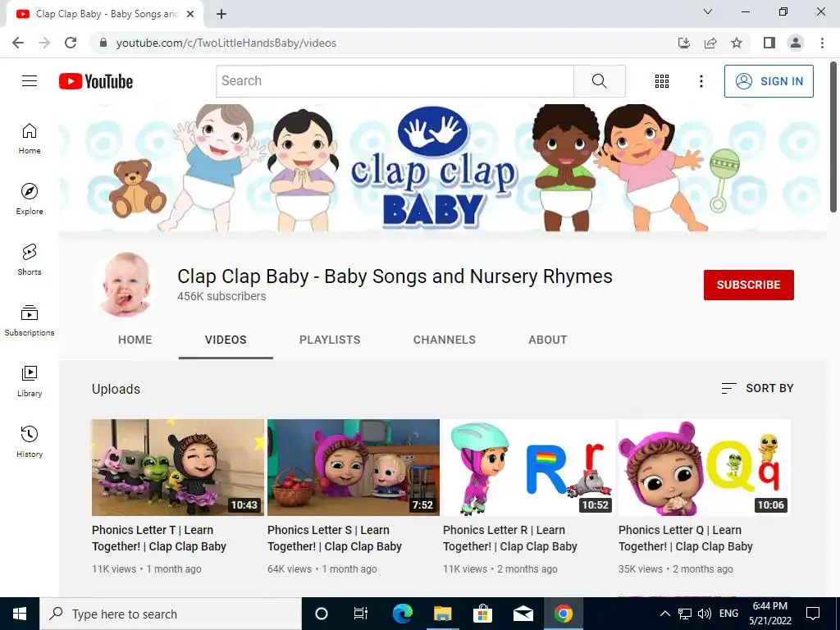Click the page vertical scrollbar
Screen dimensions: 840x630
point(833,137)
